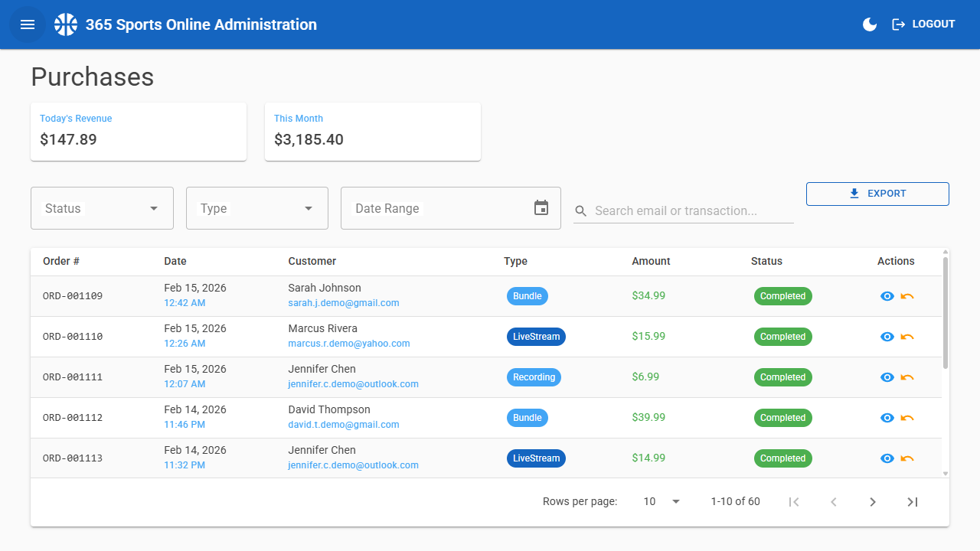
Task: Click the table's vertical scrollbar thumb
Action: 946,312
